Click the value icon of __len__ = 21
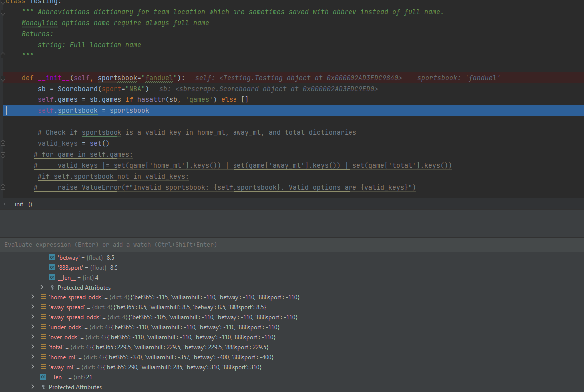This screenshot has width=584, height=392. (x=43, y=377)
